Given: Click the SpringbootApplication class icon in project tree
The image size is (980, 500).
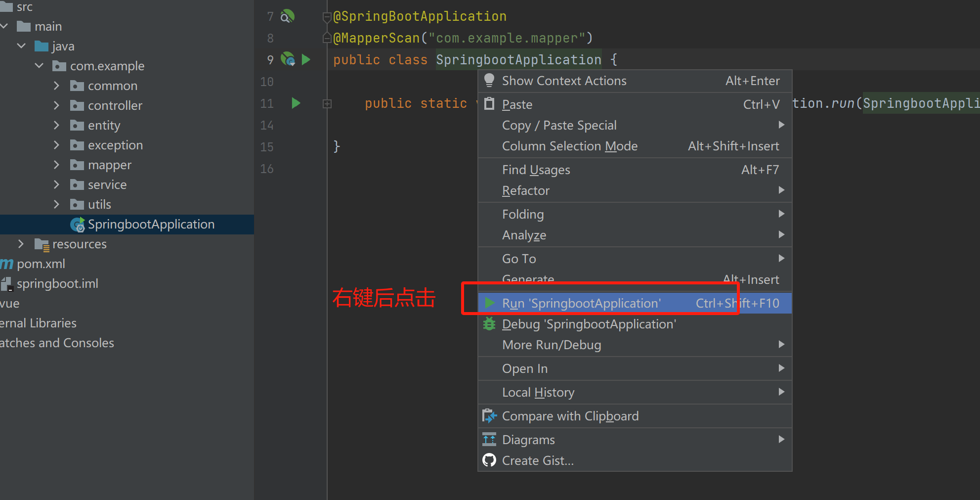Looking at the screenshot, I should 78,225.
